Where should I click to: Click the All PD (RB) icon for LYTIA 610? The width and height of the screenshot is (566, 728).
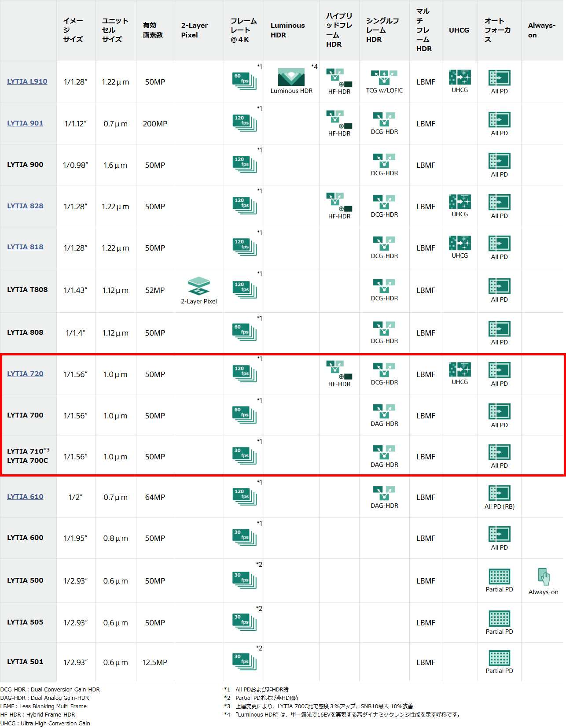500,493
